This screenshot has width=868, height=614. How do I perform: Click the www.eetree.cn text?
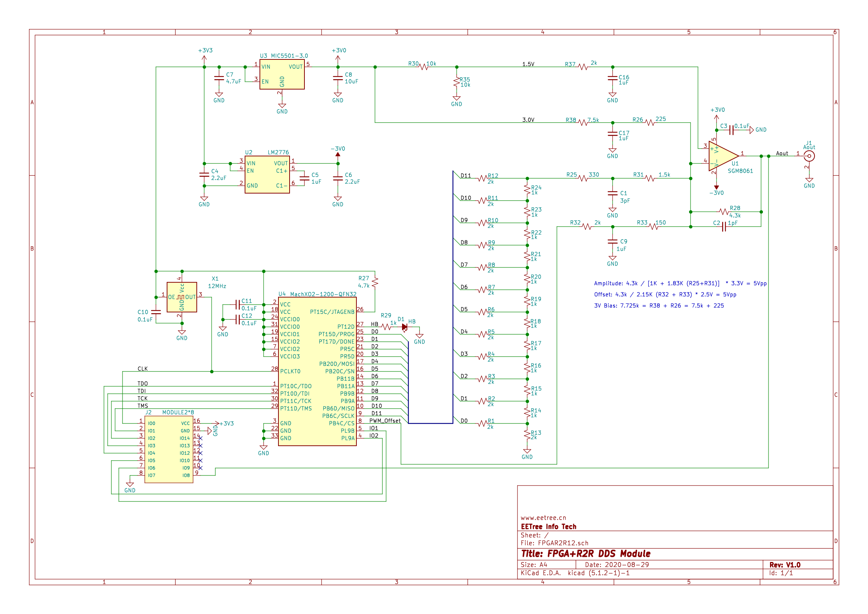pos(543,518)
